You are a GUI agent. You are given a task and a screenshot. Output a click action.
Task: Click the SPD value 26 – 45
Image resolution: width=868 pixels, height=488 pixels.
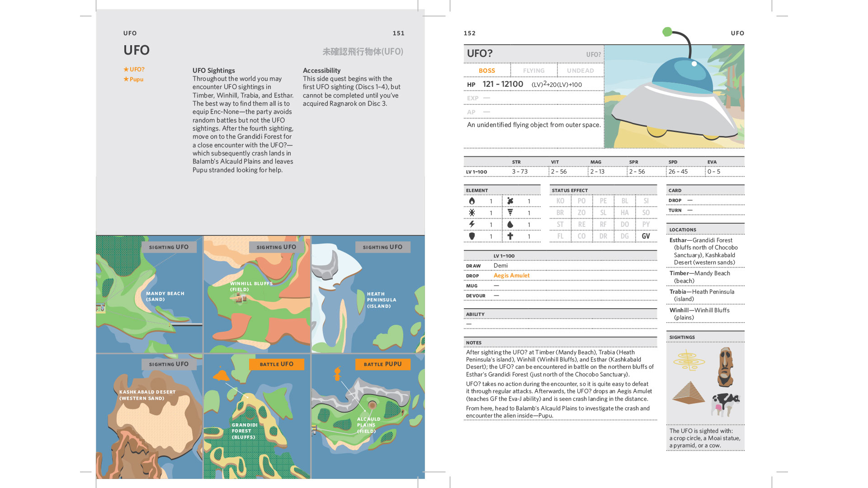(x=678, y=172)
